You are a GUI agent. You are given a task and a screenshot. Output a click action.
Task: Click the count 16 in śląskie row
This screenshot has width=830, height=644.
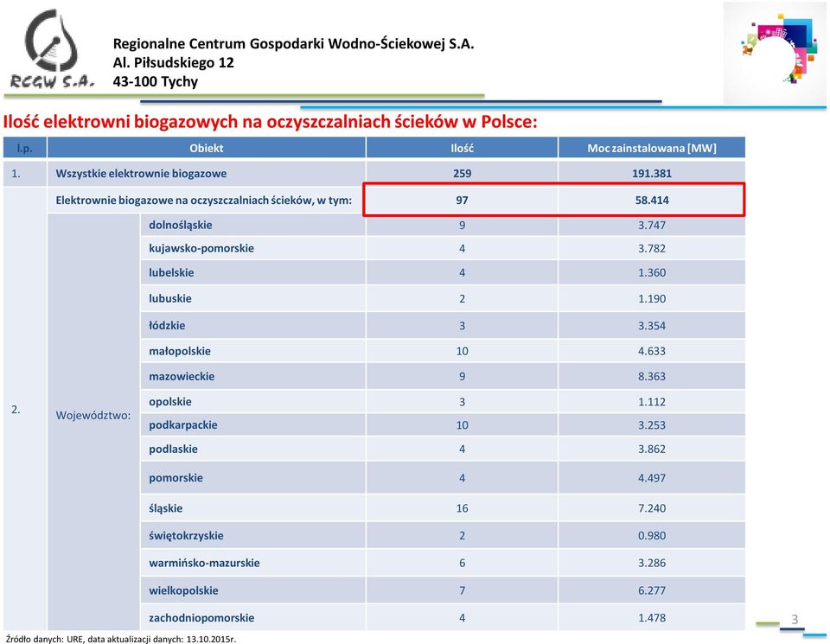(462, 508)
